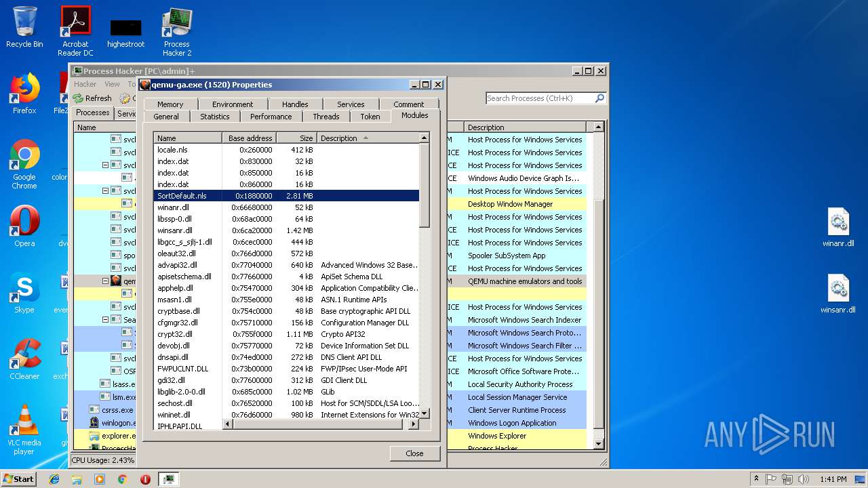Sort modules by Description column header
868x488 pixels.
click(x=368, y=138)
